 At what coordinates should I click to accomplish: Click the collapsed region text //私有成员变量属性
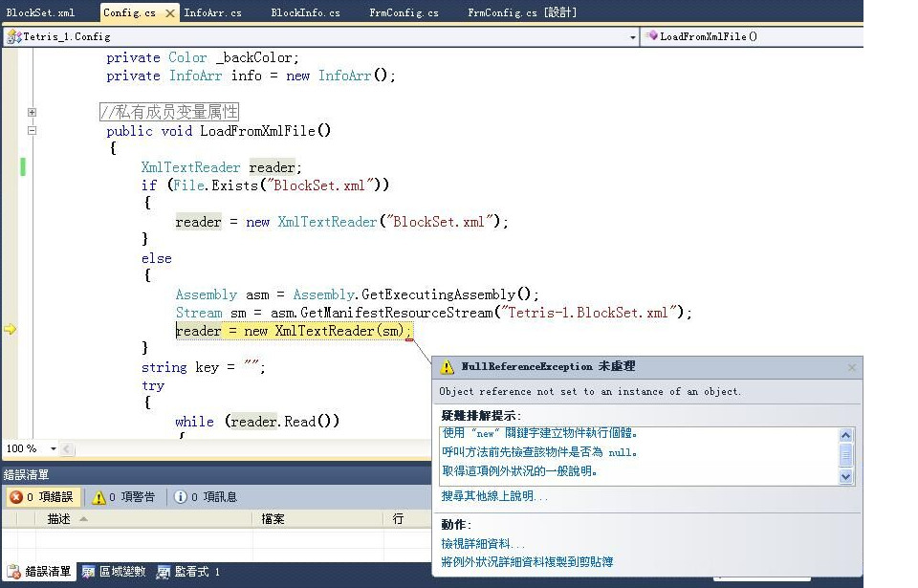click(x=169, y=111)
